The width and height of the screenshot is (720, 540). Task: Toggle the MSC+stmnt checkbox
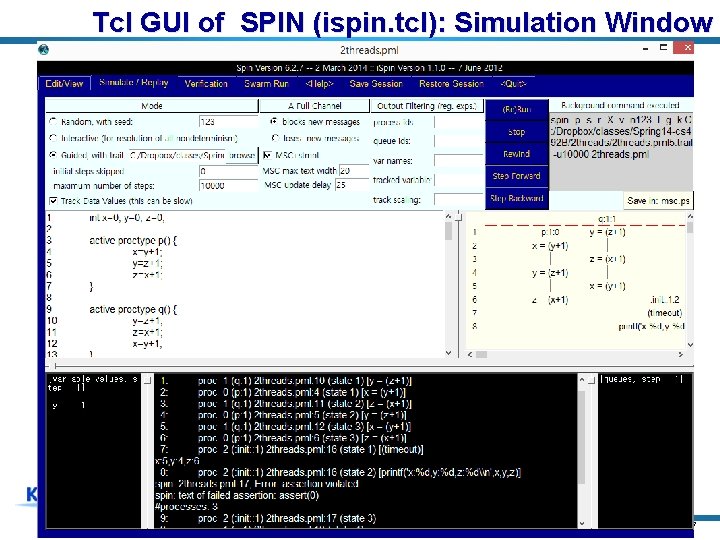tap(267, 155)
